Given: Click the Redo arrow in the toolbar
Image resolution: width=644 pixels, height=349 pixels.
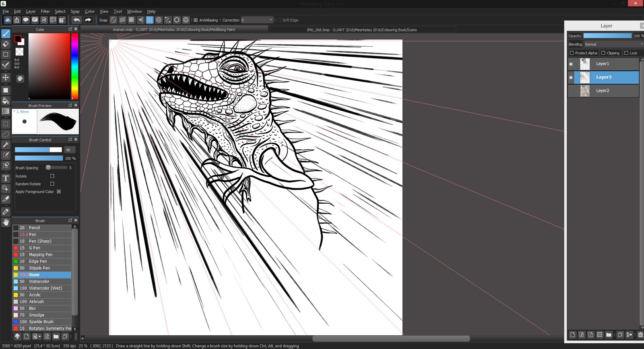Looking at the screenshot, I should point(88,20).
